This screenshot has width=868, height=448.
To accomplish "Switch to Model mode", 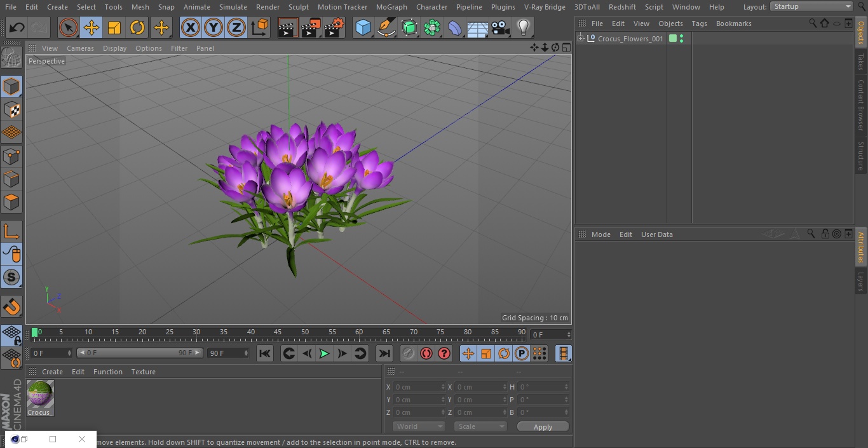I will click(11, 86).
